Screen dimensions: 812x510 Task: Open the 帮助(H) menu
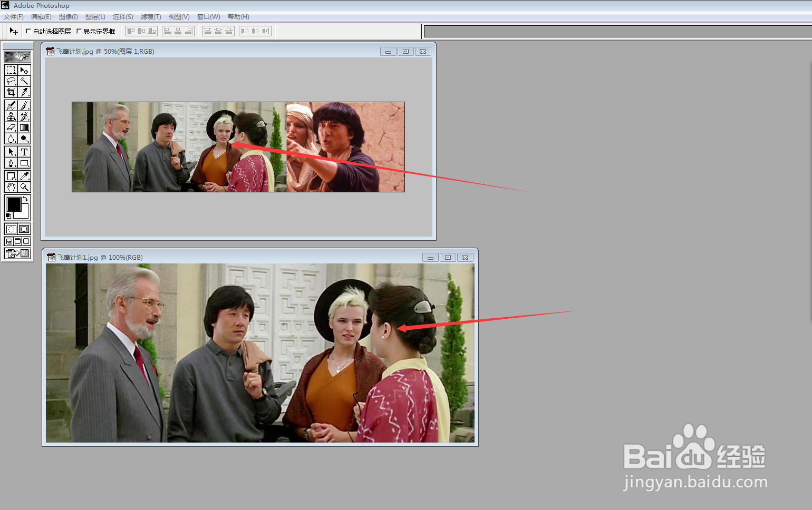(x=238, y=17)
